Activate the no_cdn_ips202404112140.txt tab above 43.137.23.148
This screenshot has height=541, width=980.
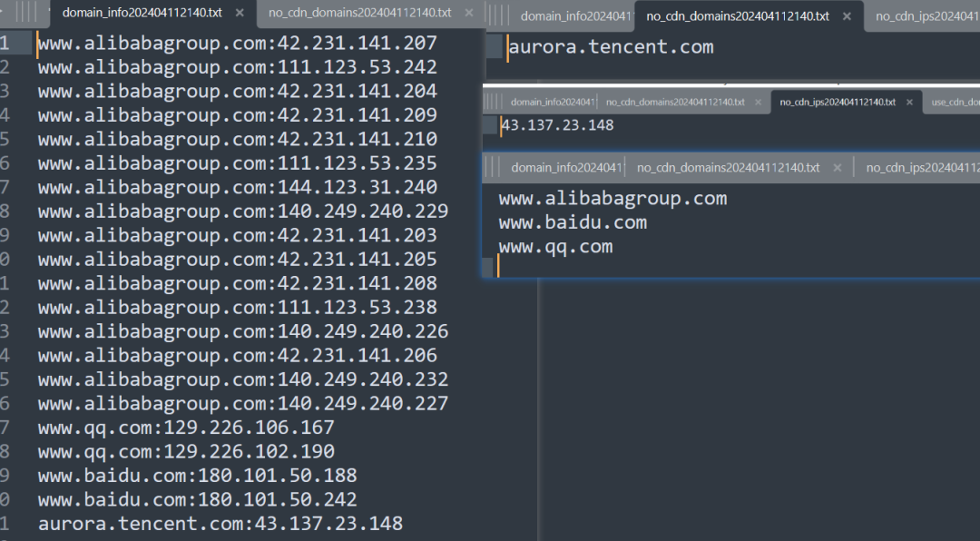click(838, 103)
